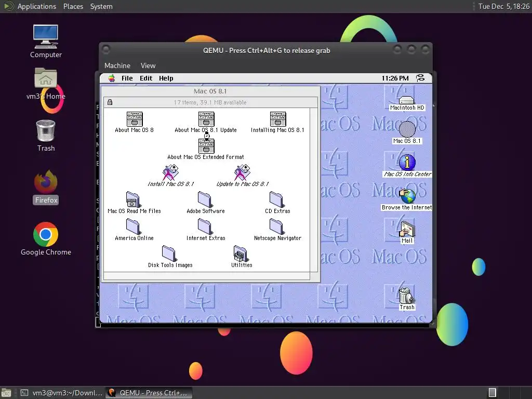Select the Utilities folder icon
Viewport: 532px width, 399px height.
click(x=241, y=254)
